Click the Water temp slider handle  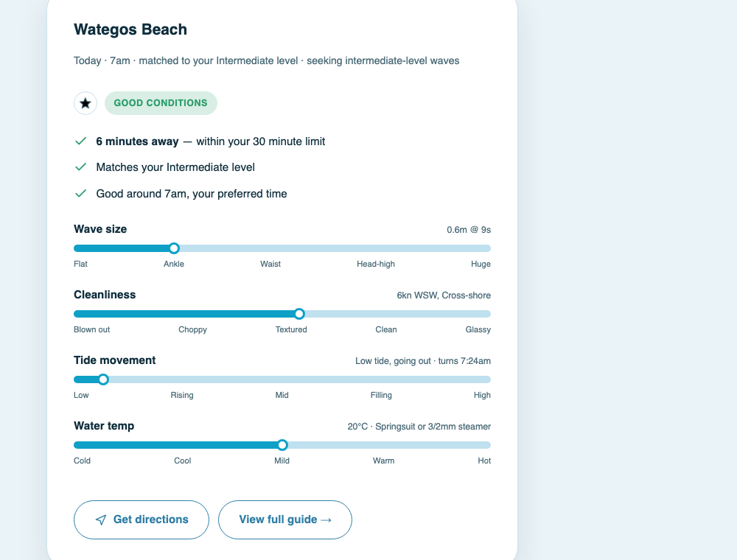coord(282,445)
